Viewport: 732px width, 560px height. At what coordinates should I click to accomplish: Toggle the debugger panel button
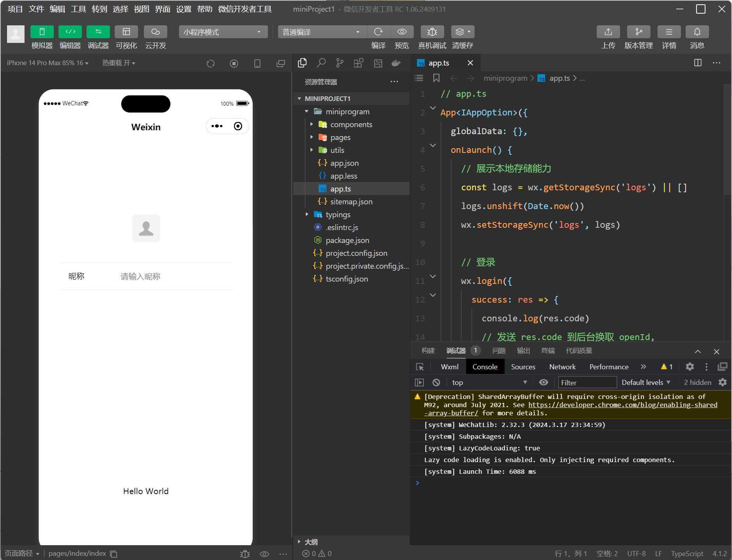click(98, 32)
